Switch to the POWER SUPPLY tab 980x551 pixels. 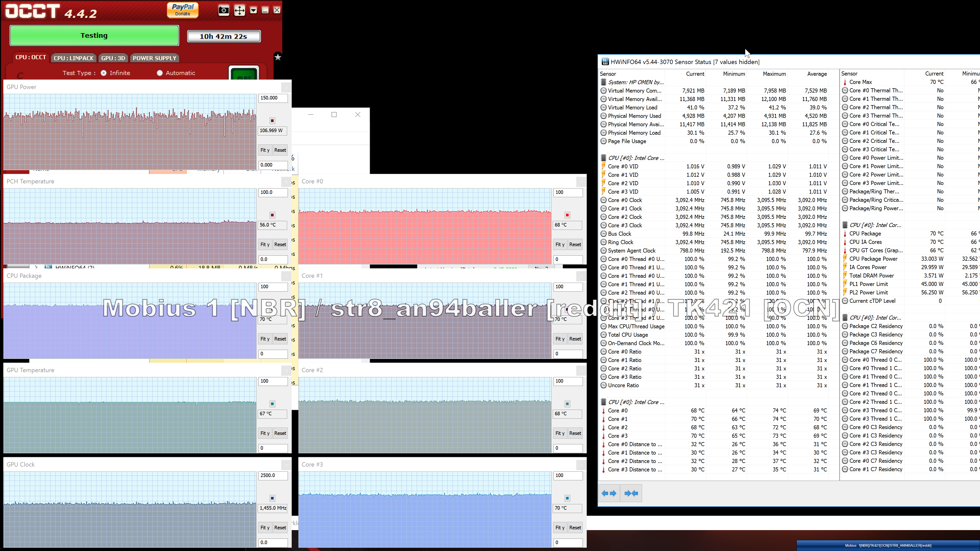pos(154,58)
